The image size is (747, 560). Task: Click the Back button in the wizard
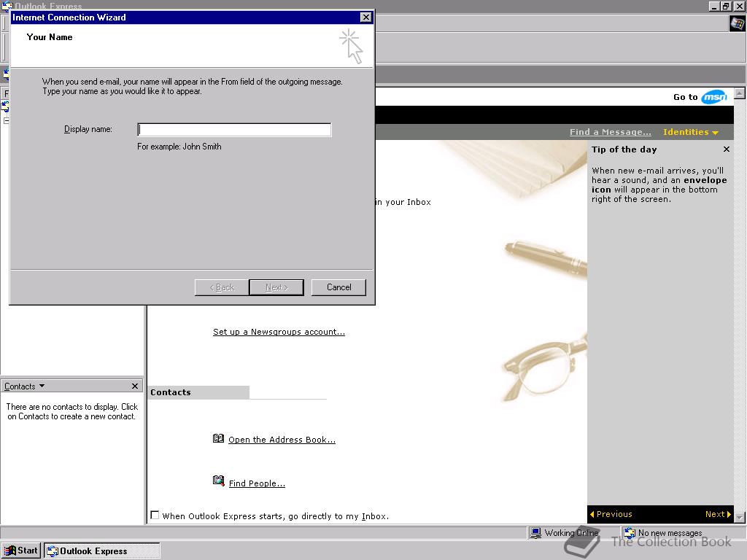click(x=222, y=287)
